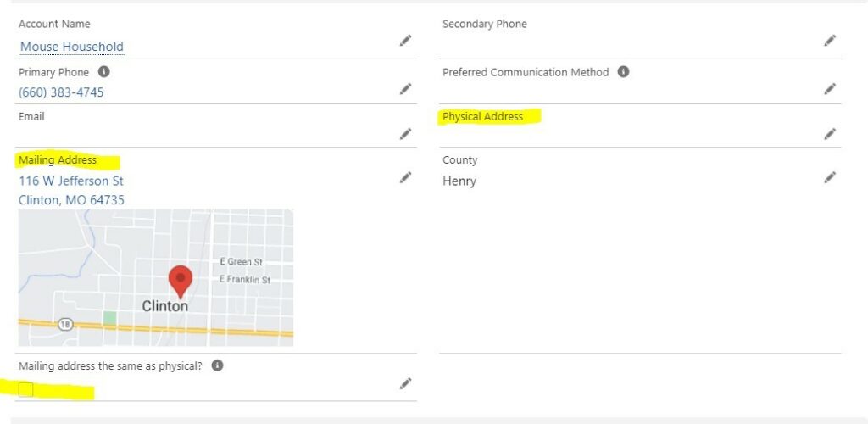Edit the County field pencil icon
The height and width of the screenshot is (424, 868).
tap(830, 177)
